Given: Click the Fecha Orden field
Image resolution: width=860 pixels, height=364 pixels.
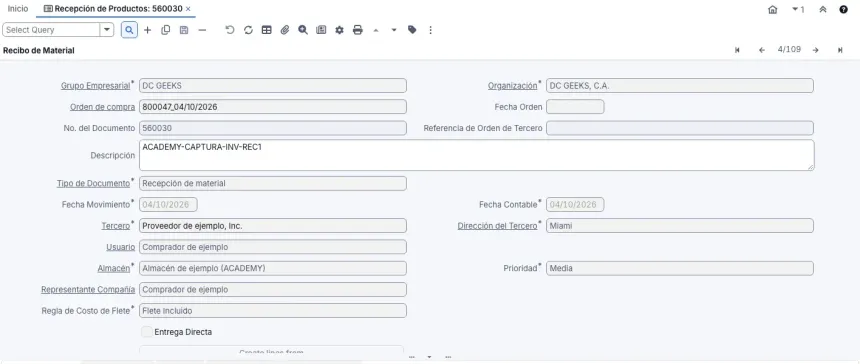Looking at the screenshot, I should click(575, 107).
